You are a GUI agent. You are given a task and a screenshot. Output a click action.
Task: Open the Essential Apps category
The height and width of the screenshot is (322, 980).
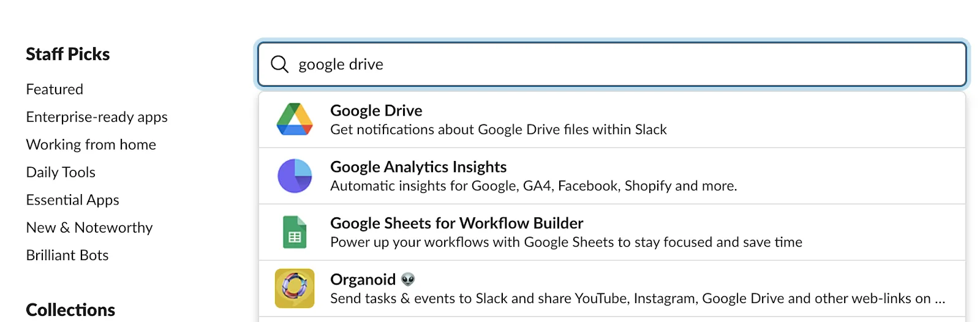(72, 200)
